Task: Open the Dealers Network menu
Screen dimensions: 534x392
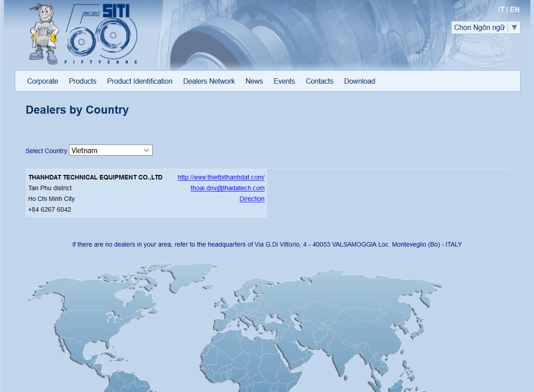Action: (x=209, y=81)
